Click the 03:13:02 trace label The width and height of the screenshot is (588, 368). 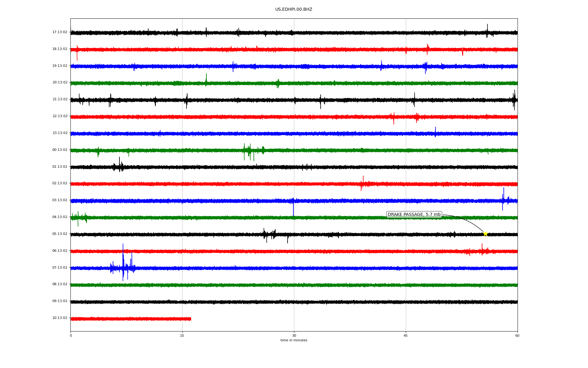(x=60, y=200)
